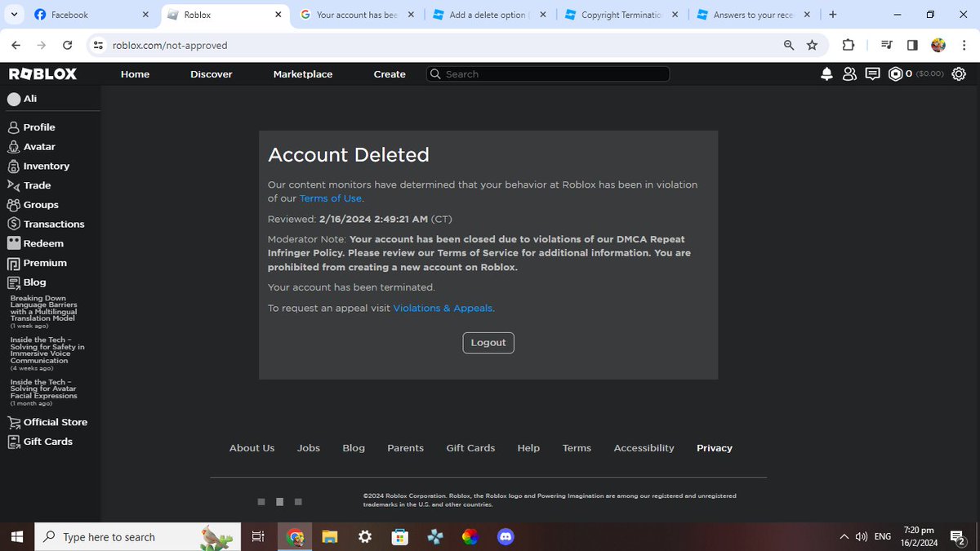Click the Robux balance icon
This screenshot has height=551, width=980.
coord(895,74)
